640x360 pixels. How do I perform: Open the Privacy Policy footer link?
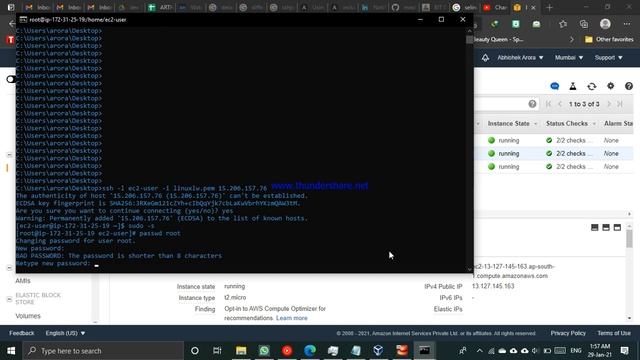point(568,333)
